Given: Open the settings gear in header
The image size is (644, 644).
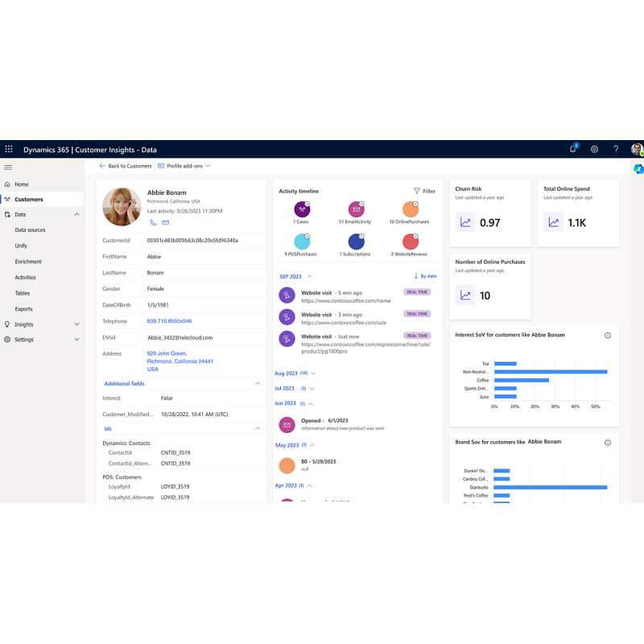Looking at the screenshot, I should pos(594,149).
